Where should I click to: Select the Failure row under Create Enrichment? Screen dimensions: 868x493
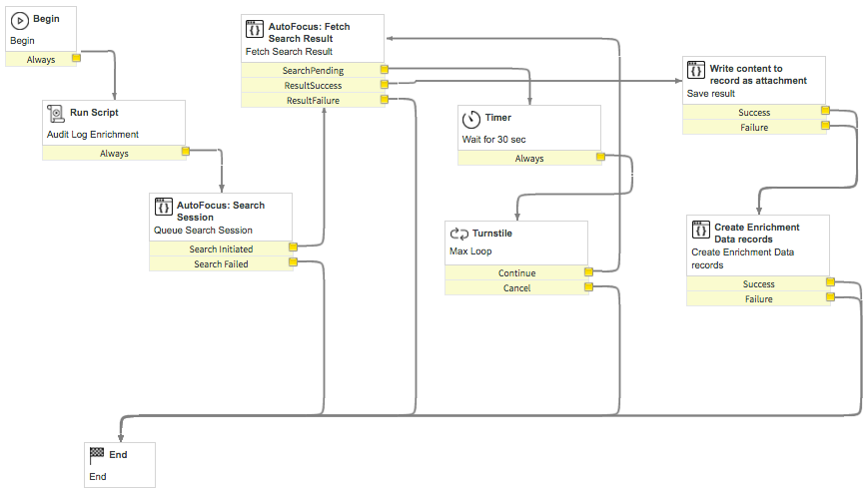(x=758, y=298)
